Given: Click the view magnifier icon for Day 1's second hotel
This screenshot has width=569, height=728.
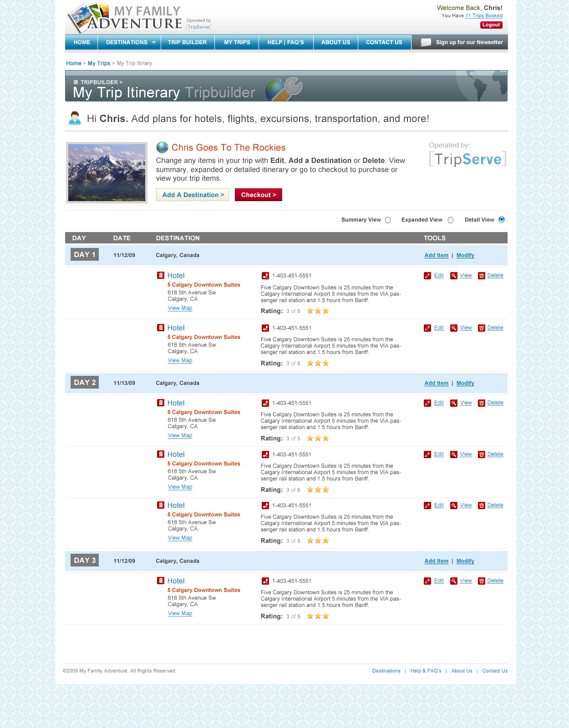Looking at the screenshot, I should [454, 328].
